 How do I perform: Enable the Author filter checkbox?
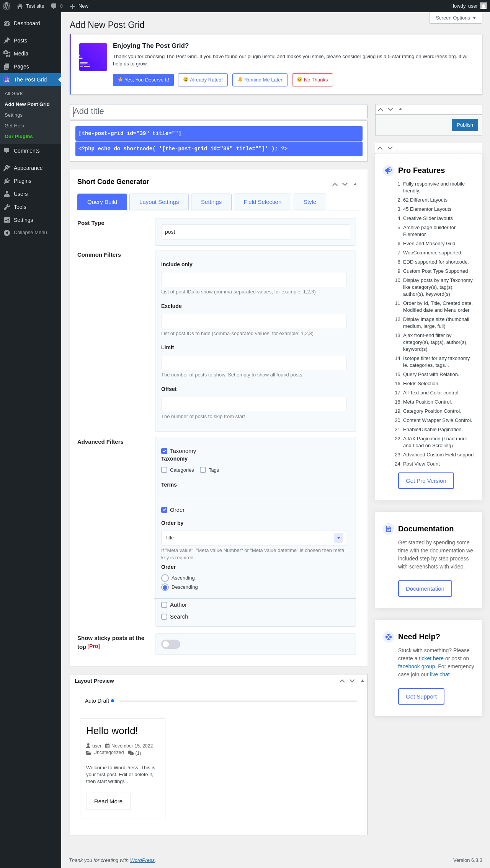[164, 605]
